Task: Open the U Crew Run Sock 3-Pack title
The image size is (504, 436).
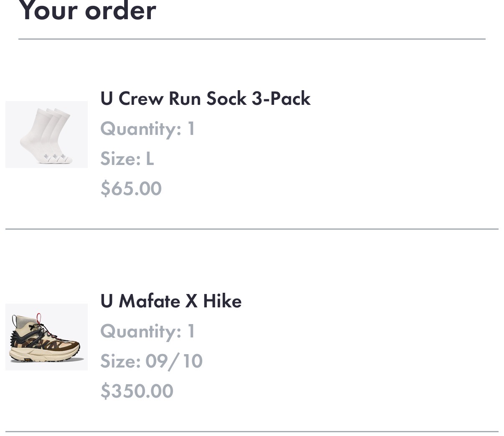Action: tap(205, 99)
